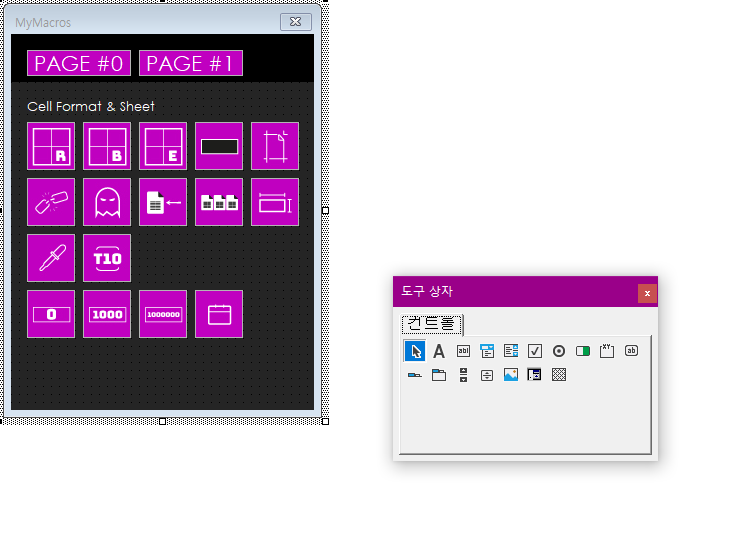The height and width of the screenshot is (534, 731).
Task: Select the ScrollBar control in toolbox
Action: coord(463,375)
